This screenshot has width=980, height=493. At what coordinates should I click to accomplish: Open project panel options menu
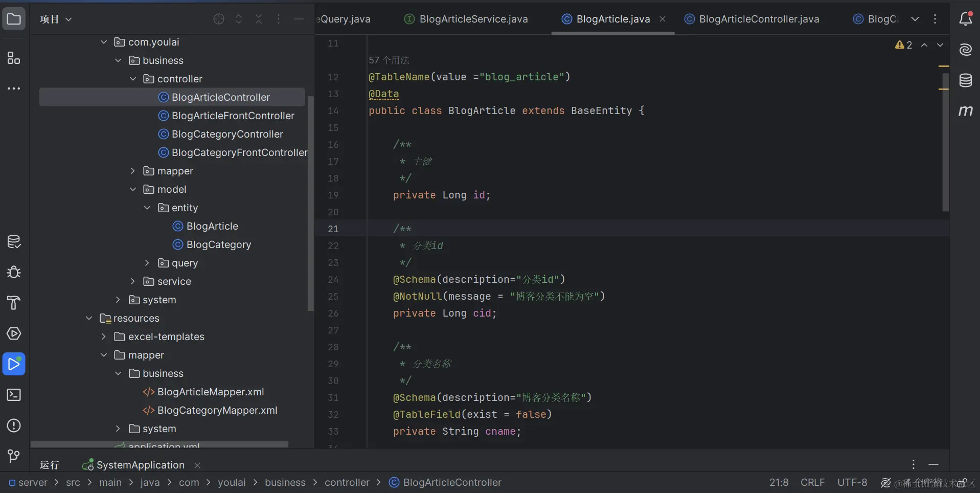(x=279, y=19)
